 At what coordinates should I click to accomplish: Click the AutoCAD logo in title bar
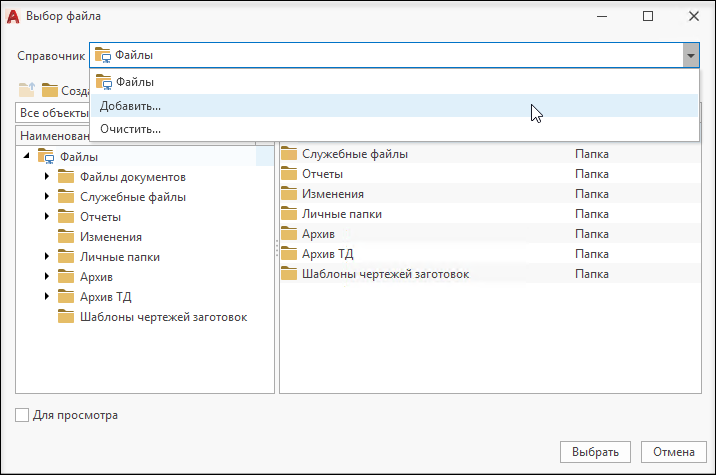(13, 16)
